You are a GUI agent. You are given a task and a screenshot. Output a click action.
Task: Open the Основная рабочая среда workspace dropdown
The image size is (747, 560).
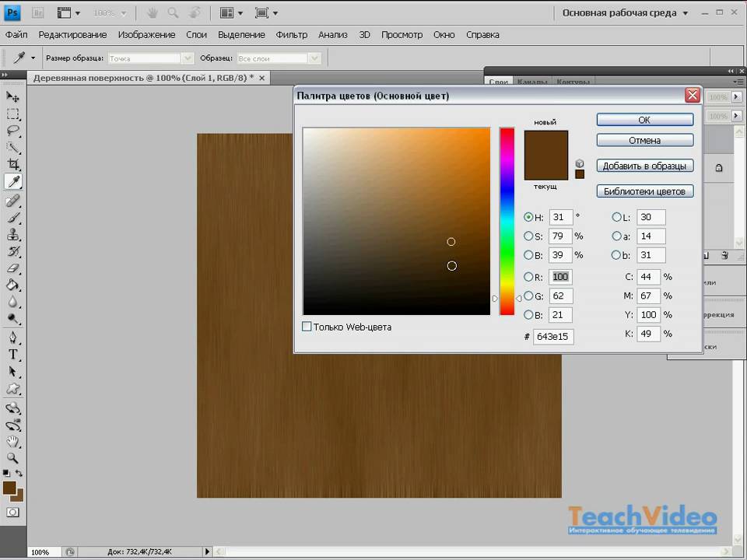625,13
